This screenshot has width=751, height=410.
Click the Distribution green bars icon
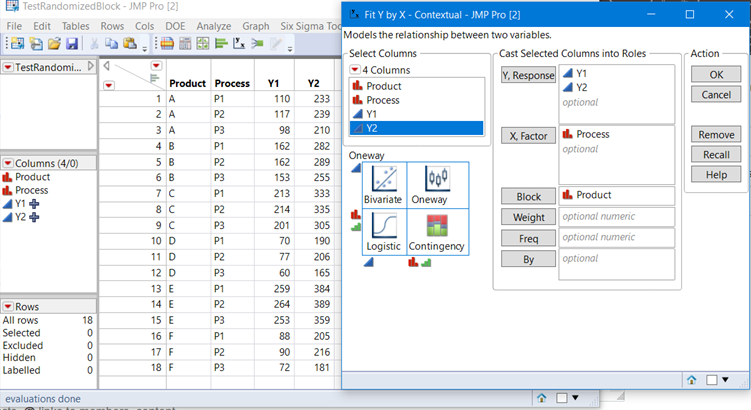coord(221,44)
